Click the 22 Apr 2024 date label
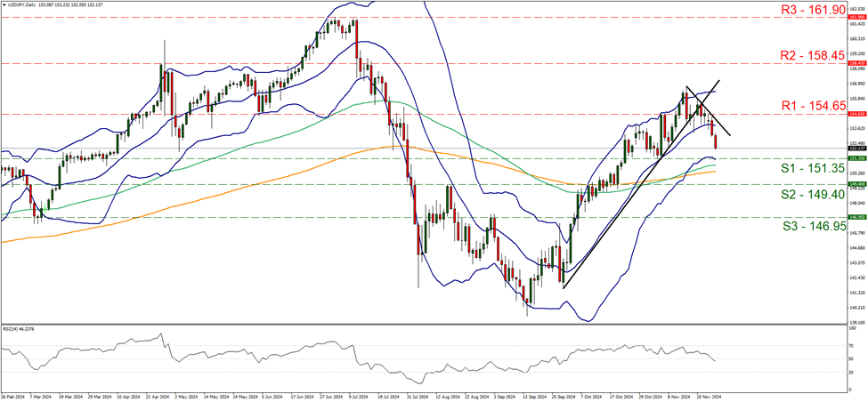The image size is (868, 402). coord(156,397)
